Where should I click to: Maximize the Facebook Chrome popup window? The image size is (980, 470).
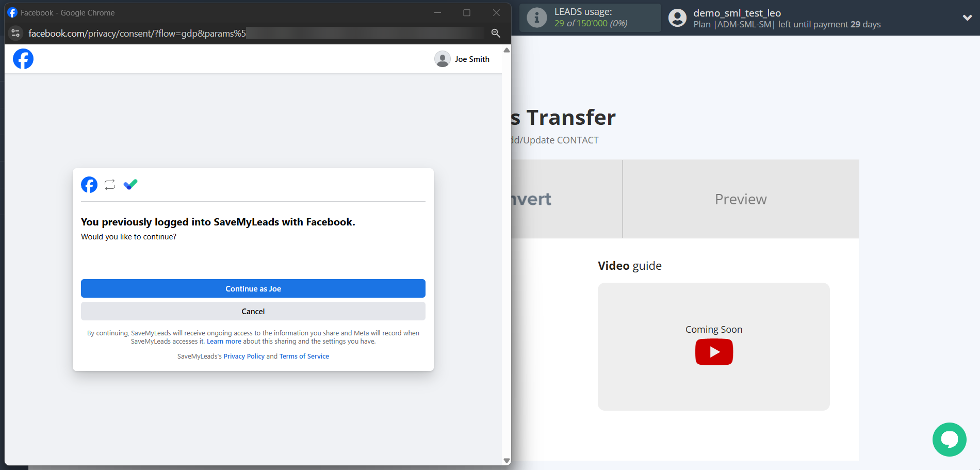467,12
